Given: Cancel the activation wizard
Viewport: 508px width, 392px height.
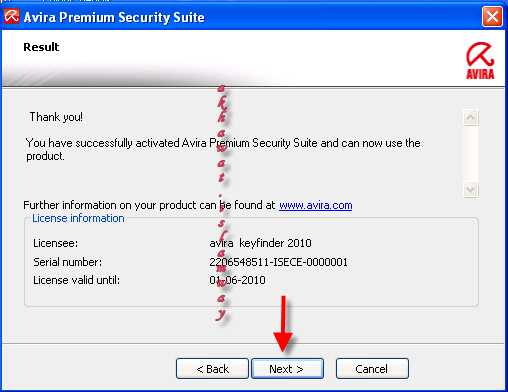Looking at the screenshot, I should point(372,369).
